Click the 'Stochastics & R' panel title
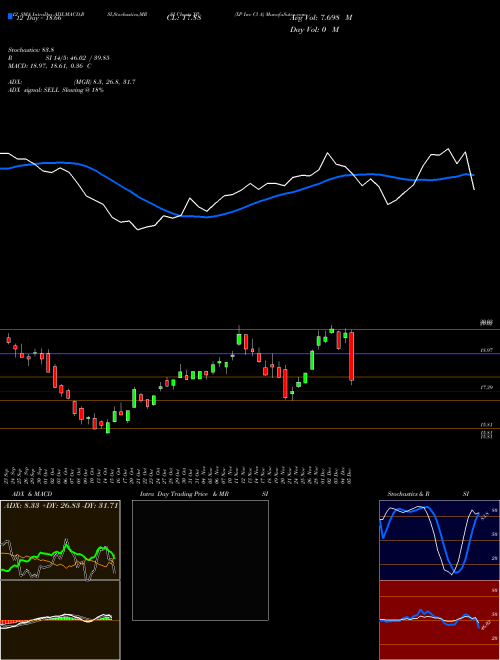Screen dimensions: 500x660 coord(409,494)
